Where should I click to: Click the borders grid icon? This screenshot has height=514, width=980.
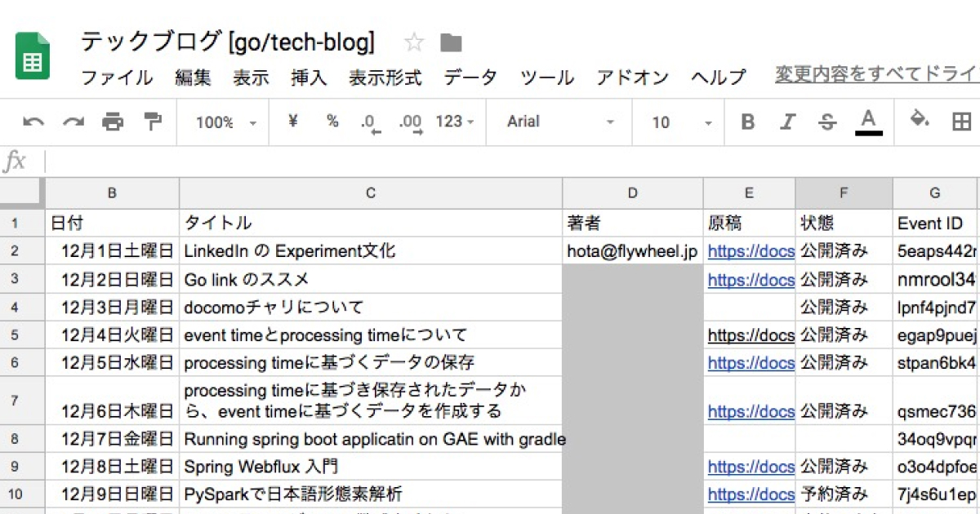(961, 122)
